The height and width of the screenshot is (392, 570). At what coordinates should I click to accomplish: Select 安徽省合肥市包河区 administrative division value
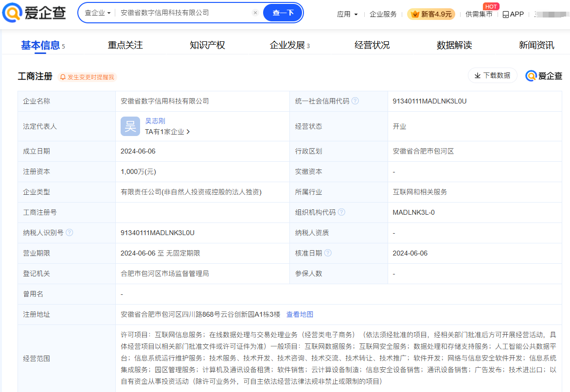(423, 151)
